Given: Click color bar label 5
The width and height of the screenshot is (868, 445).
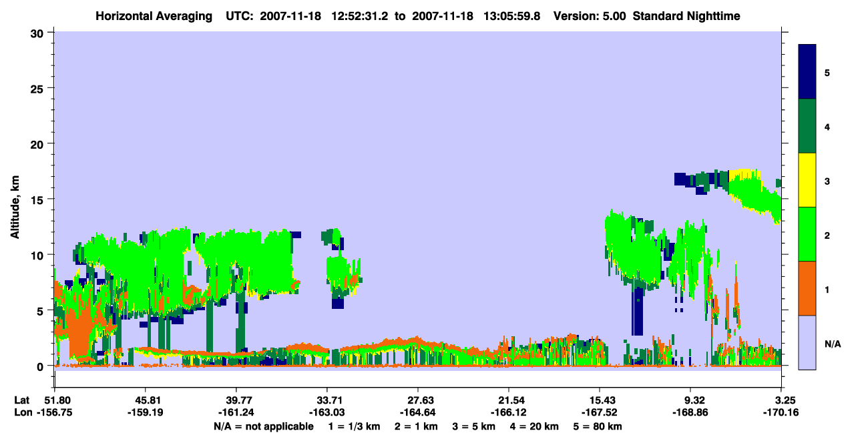Looking at the screenshot, I should 827,72.
